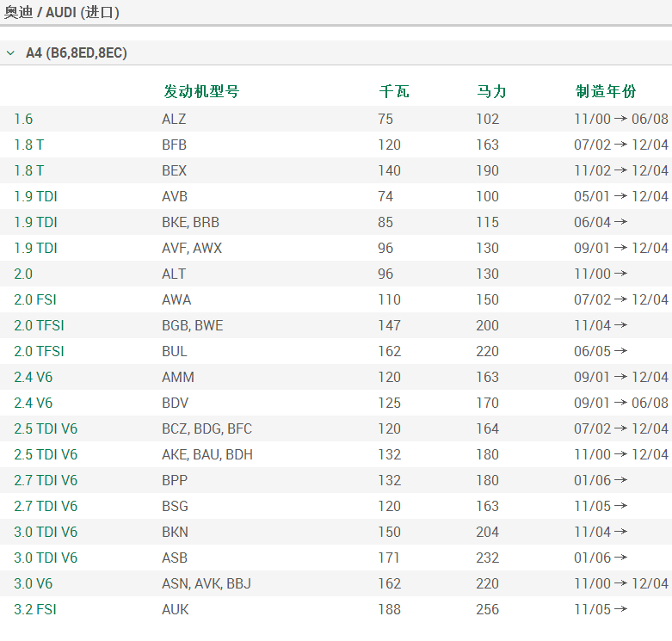Select the AVF, AWX engine code cell
The height and width of the screenshot is (641, 672).
click(192, 248)
